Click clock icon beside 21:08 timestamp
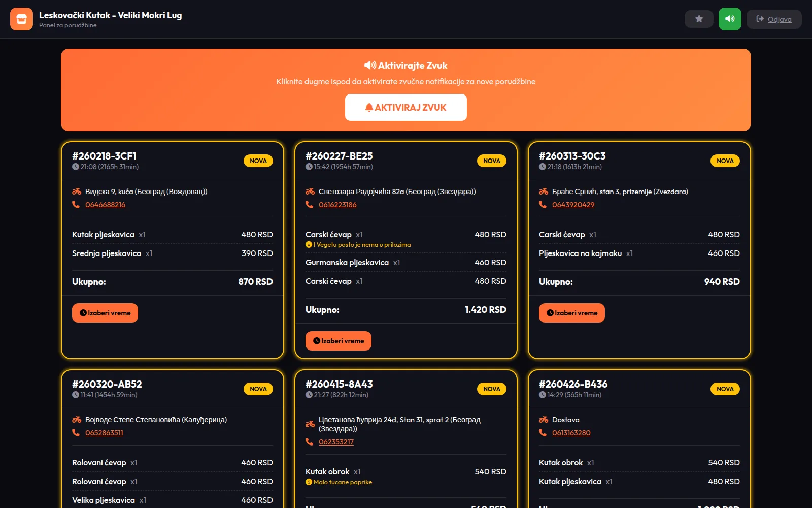Image resolution: width=812 pixels, height=508 pixels. [76, 167]
